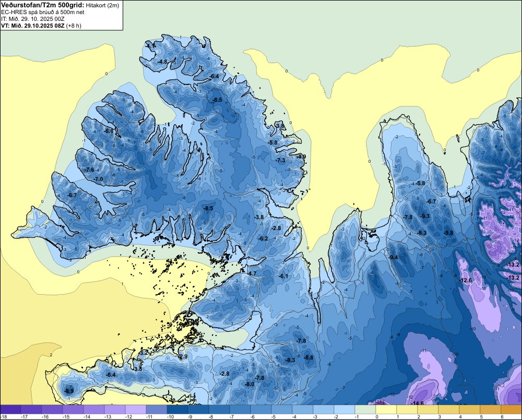This screenshot has width=522, height=420.
Task: Click the 3.2 temperature label
Action: coord(144,353)
